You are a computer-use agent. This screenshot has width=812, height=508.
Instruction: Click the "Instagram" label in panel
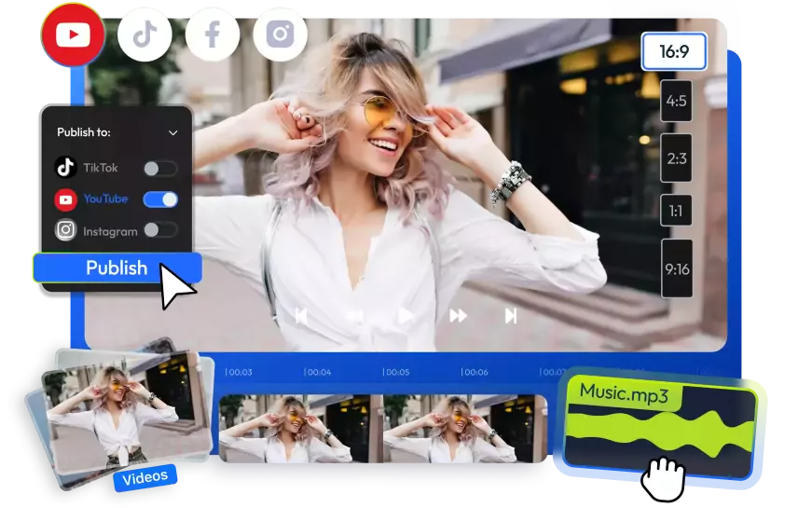110,231
